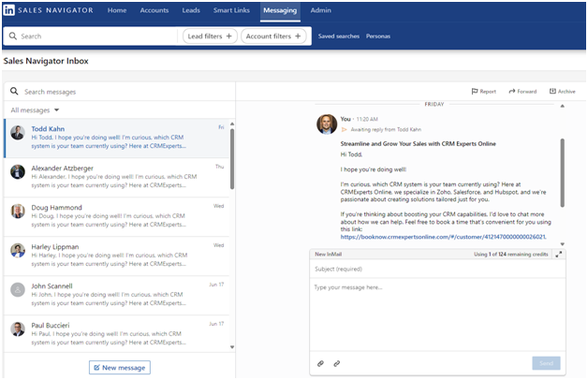The height and width of the screenshot is (380, 588).
Task: Switch to Smart Links tab
Action: (231, 10)
